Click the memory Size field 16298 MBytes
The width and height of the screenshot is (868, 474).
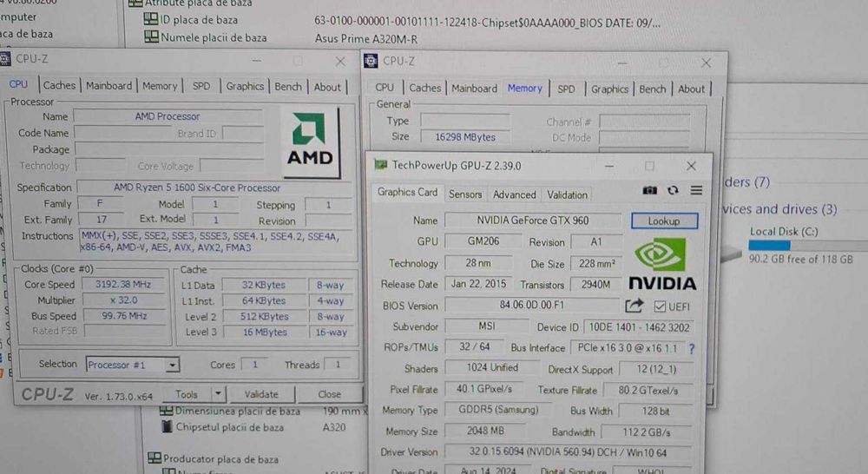point(465,137)
